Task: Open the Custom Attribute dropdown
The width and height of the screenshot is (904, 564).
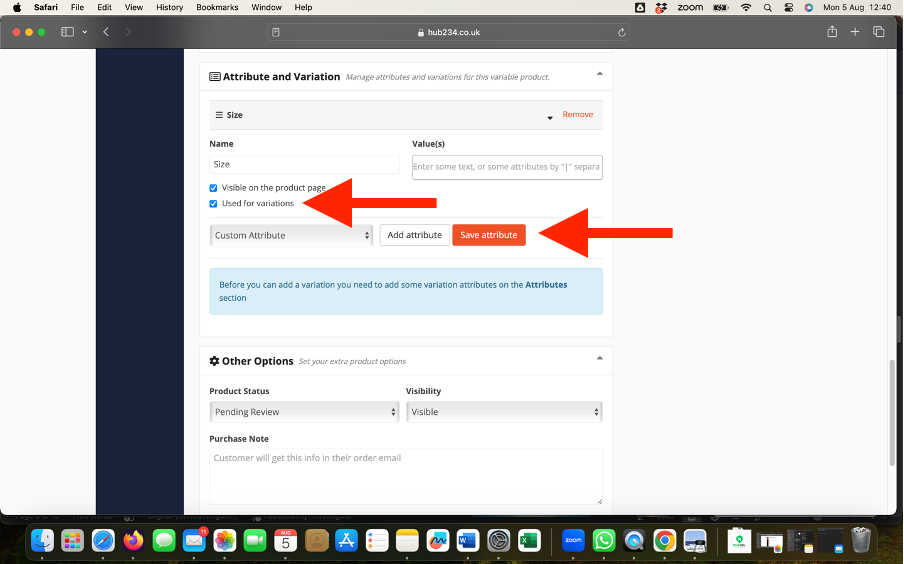Action: click(x=291, y=235)
